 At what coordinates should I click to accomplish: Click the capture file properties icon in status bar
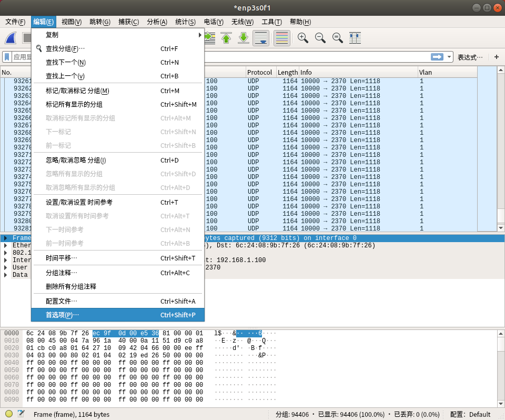pos(21,414)
